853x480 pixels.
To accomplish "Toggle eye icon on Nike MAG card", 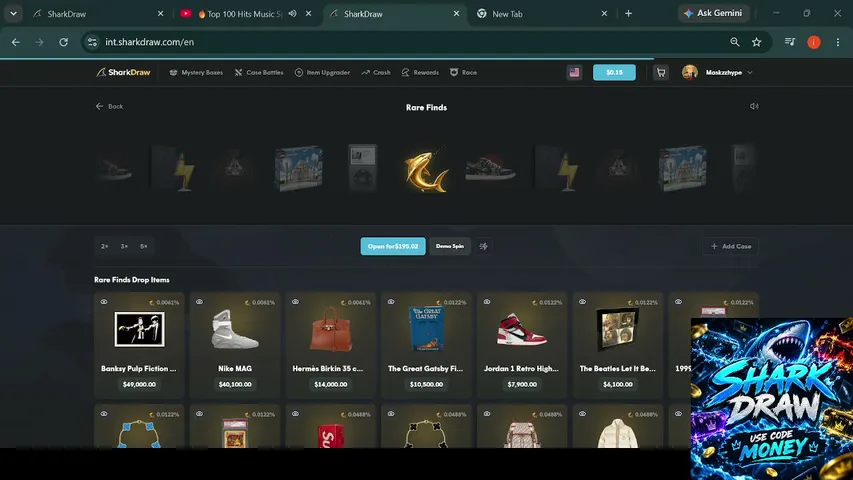I will tap(200, 301).
